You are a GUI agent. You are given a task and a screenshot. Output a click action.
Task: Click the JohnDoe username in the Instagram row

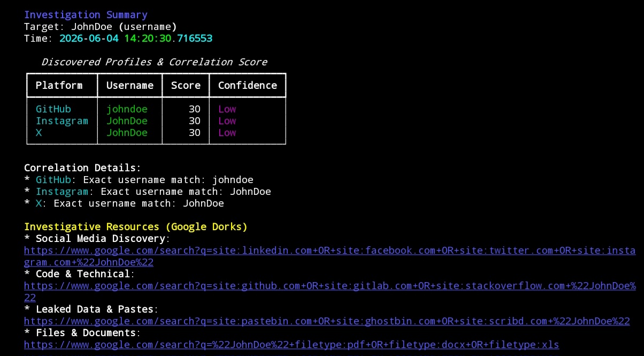point(127,121)
